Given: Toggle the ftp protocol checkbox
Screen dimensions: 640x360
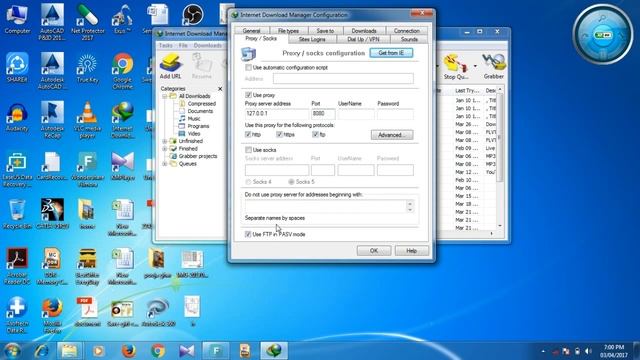Looking at the screenshot, I should click(x=315, y=134).
